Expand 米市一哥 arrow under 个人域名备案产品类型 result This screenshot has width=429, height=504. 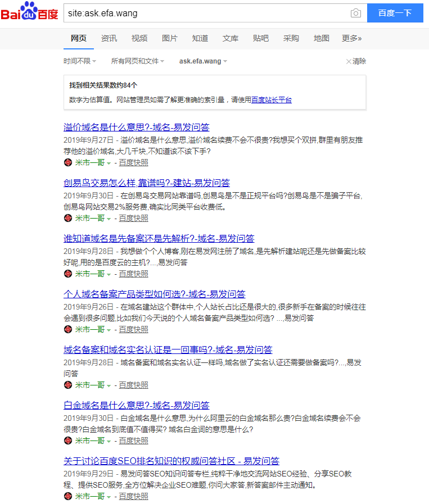tap(109, 330)
